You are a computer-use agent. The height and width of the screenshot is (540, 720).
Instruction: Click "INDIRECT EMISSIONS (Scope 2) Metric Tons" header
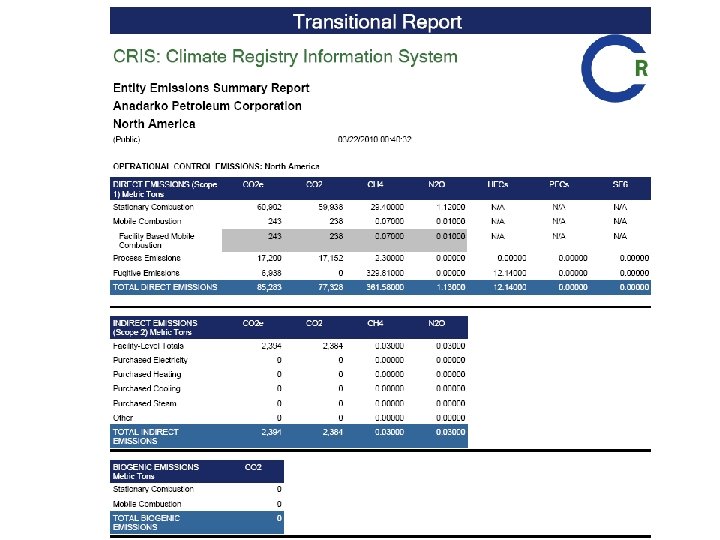[x=155, y=327]
